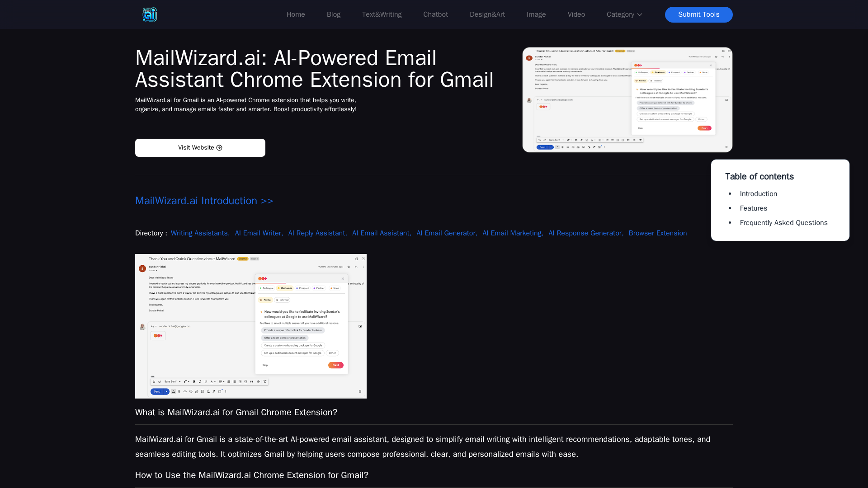Screen dimensions: 868x488
Task: Open the Video category
Action: pos(576,14)
